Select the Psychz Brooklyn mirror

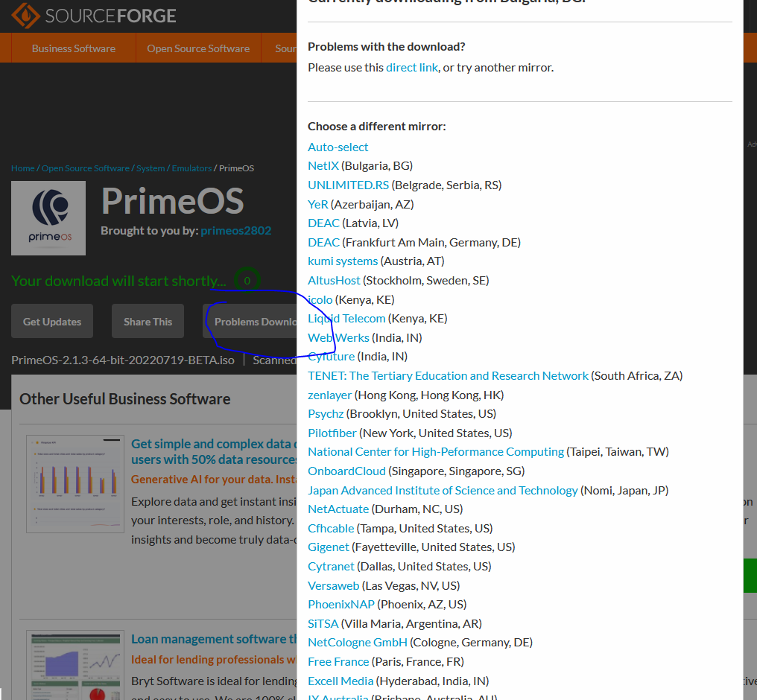pos(326,414)
